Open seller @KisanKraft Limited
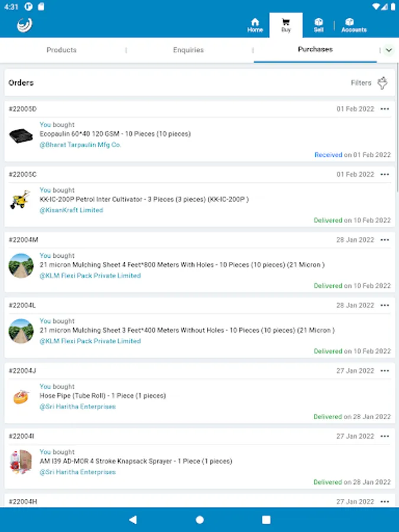The width and height of the screenshot is (399, 532). coord(72,210)
